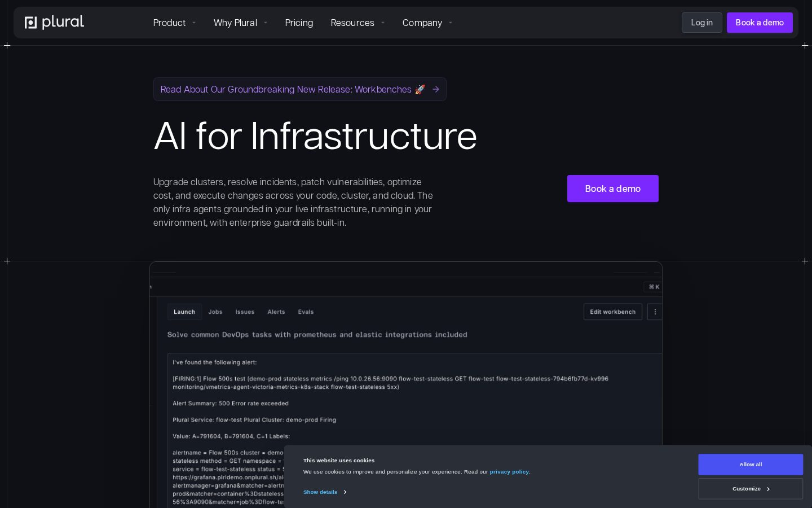Screen dimensions: 812x508
Task: Open the privacy policy link
Action: [x=509, y=472]
